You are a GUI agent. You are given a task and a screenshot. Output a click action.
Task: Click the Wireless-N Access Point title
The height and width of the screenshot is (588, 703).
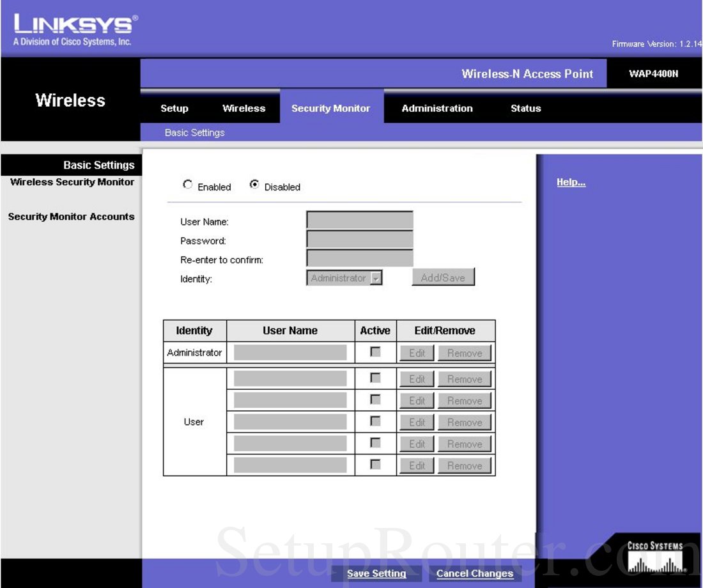coord(527,74)
